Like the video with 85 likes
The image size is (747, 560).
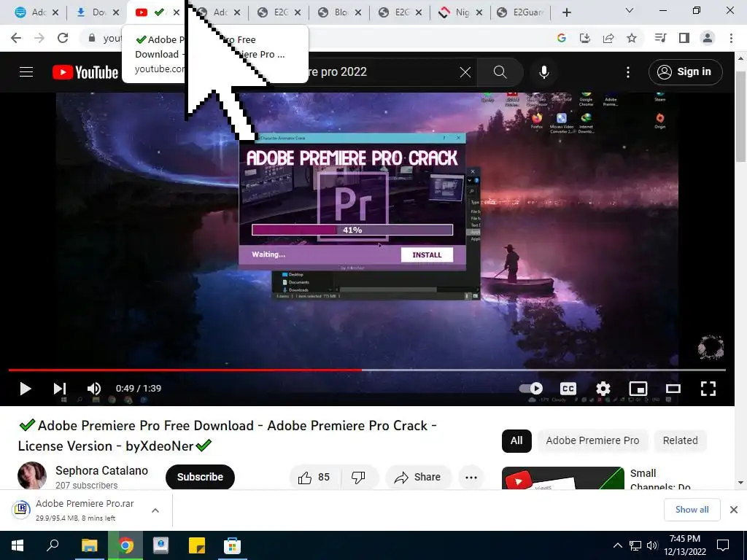point(314,477)
